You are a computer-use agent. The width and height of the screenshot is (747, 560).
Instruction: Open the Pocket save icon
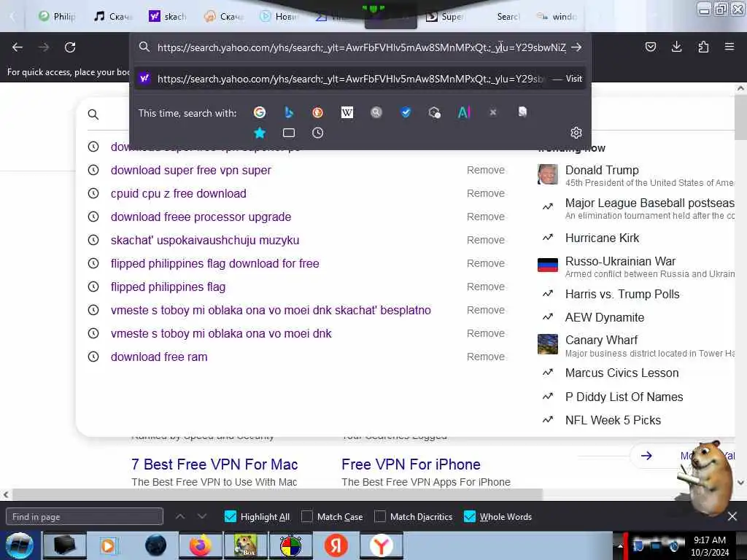coord(650,47)
